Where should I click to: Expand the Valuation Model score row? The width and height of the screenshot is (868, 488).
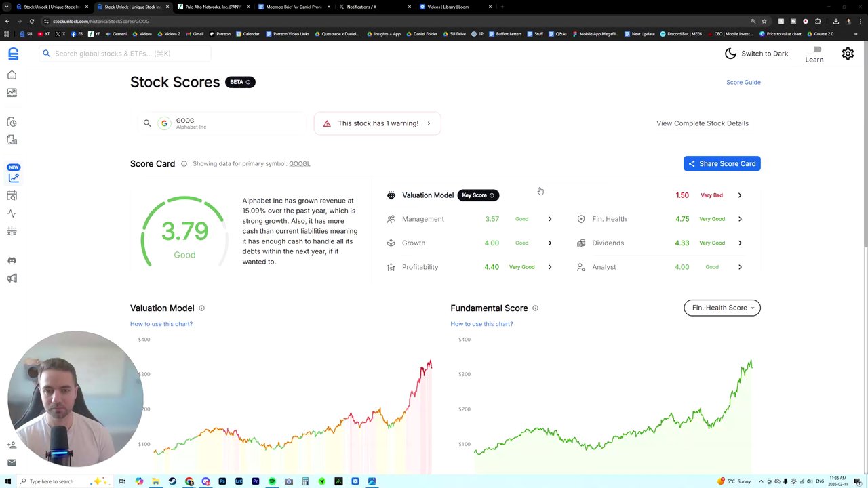click(x=739, y=195)
